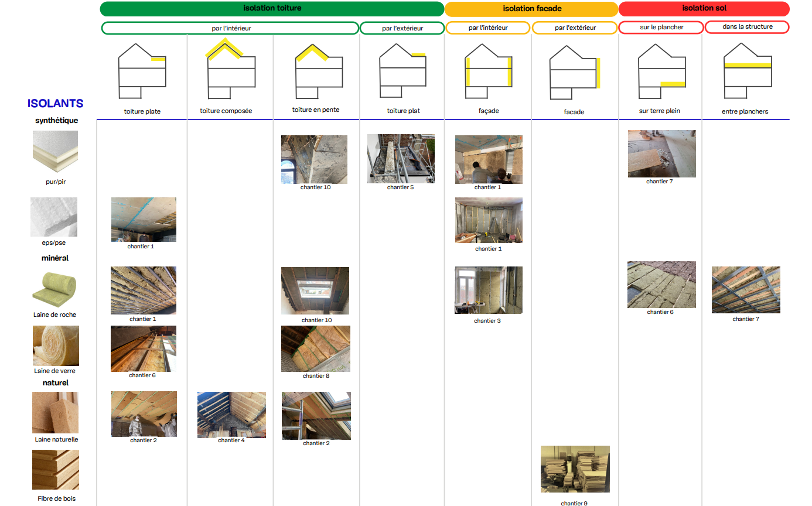The height and width of the screenshot is (506, 812).
Task: Click the ISOLANTS heading text
Action: tap(55, 104)
